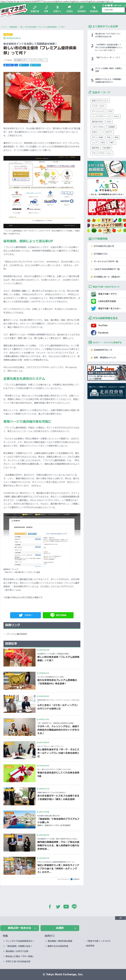Select the ブロックチェーン article tag

[x=40, y=60]
